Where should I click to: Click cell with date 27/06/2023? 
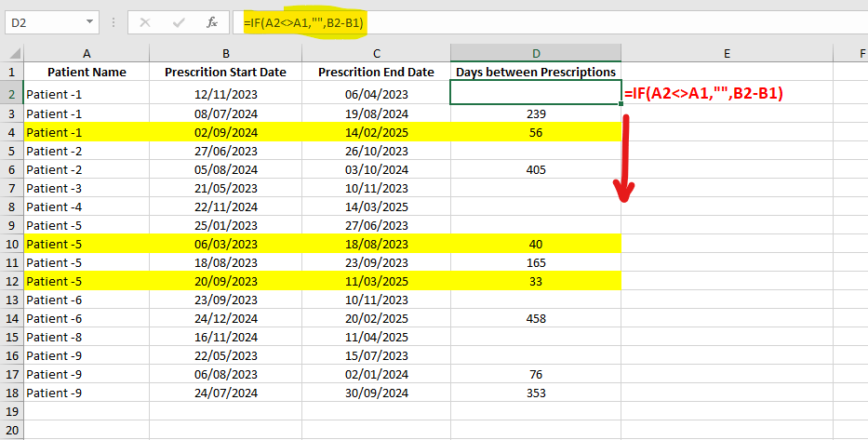pos(226,151)
